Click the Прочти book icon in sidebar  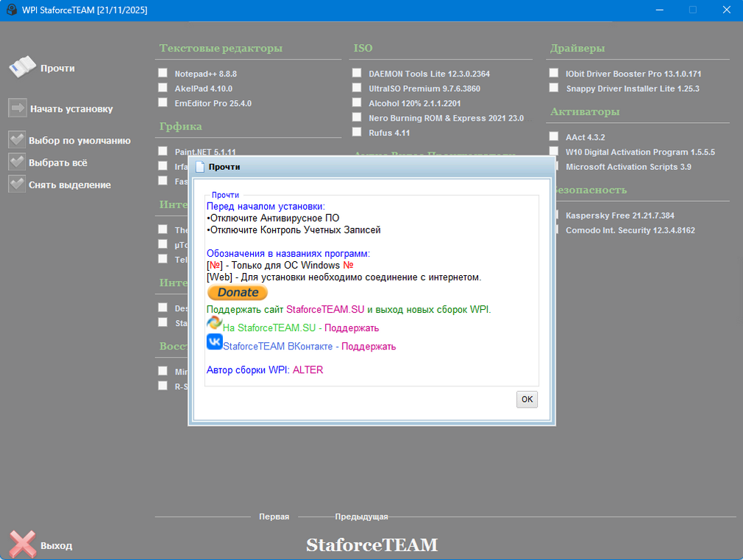(x=22, y=67)
